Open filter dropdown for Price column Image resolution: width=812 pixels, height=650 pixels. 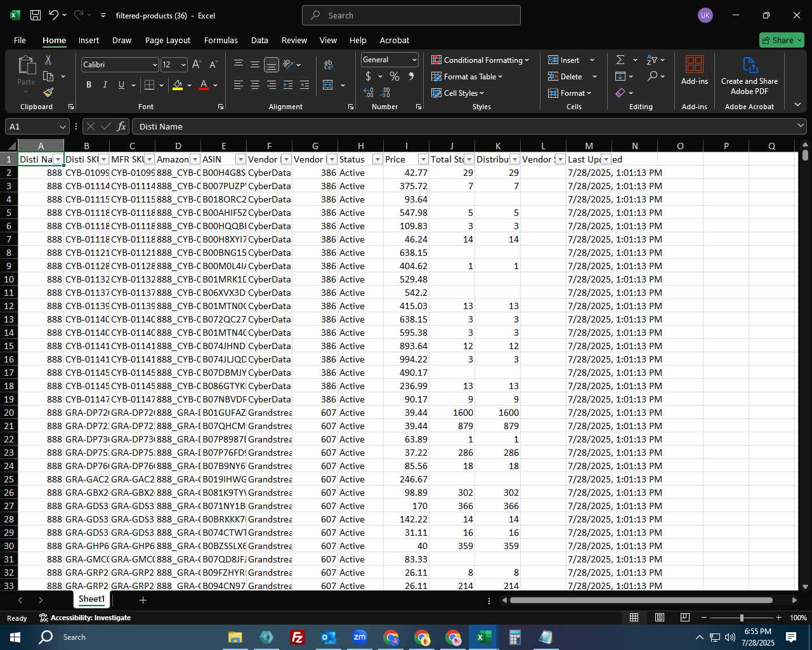(423, 159)
